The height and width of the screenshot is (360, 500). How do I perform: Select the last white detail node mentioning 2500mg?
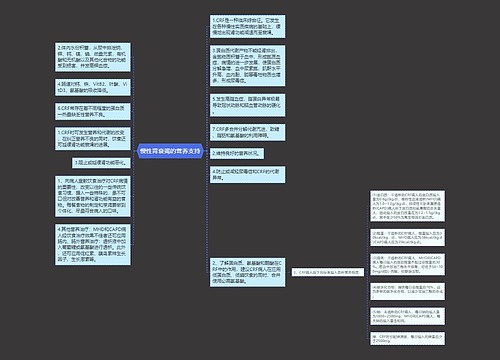click(x=407, y=339)
